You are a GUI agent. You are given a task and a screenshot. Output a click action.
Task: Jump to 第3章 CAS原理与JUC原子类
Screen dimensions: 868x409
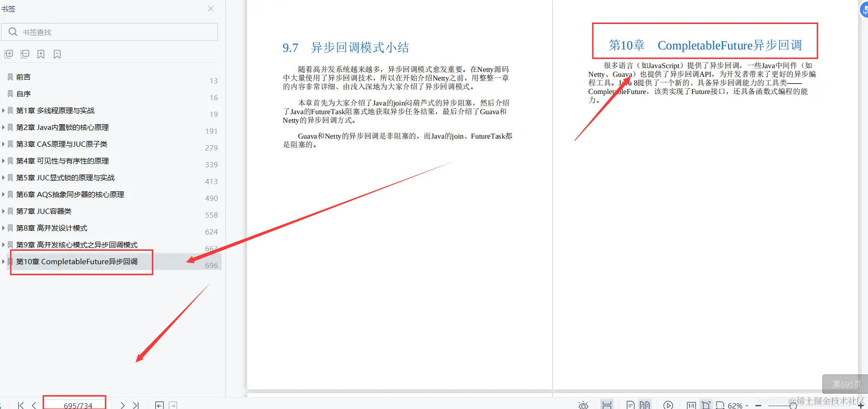(62, 144)
